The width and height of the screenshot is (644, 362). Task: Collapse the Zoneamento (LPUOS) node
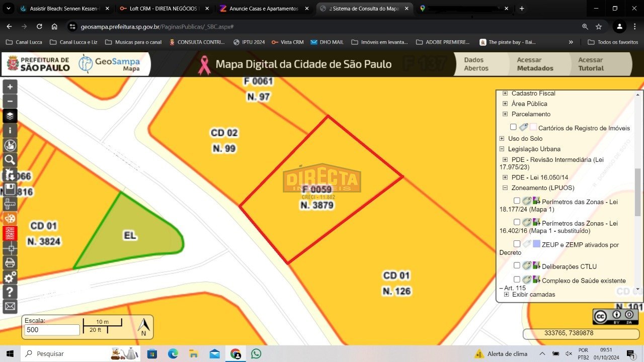[x=505, y=188]
